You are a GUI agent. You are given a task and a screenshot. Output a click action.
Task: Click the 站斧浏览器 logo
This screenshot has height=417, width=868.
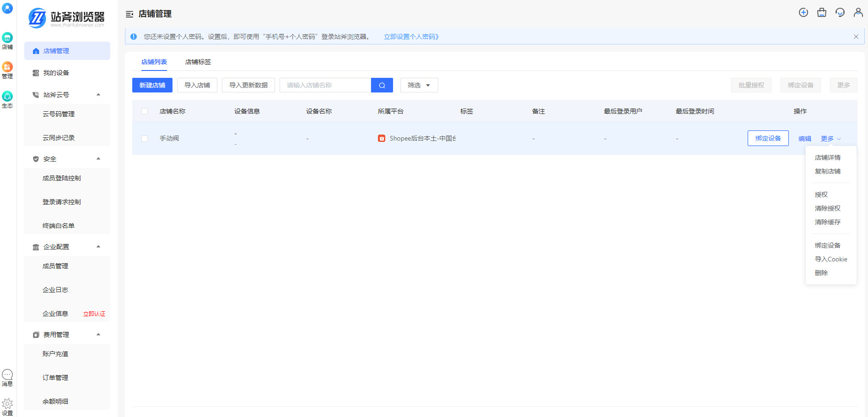tap(66, 18)
